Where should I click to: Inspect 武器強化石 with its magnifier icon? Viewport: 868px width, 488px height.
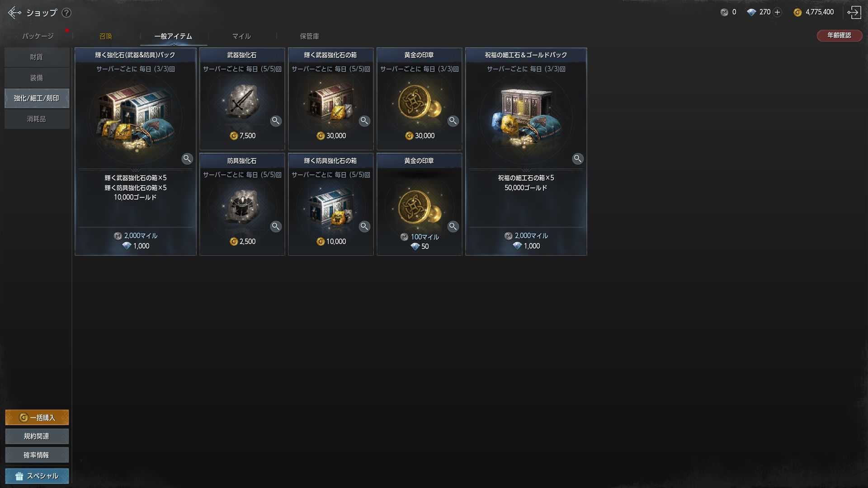tap(276, 121)
